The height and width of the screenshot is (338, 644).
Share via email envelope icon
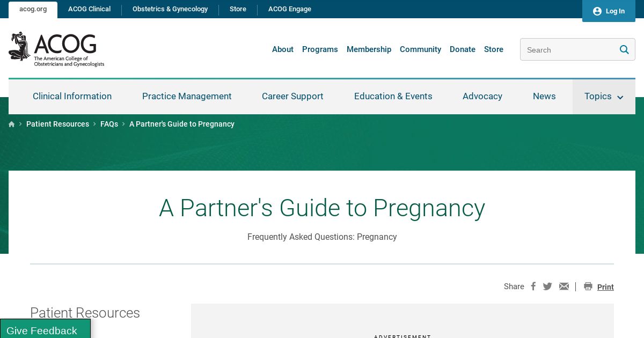pos(564,286)
